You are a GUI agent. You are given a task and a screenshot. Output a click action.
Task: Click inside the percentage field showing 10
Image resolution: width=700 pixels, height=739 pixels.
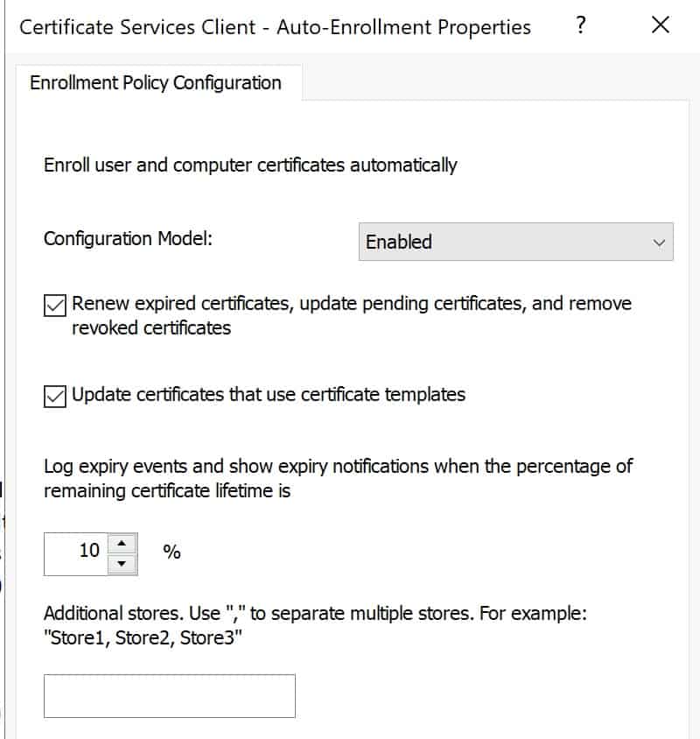pyautogui.click(x=76, y=554)
